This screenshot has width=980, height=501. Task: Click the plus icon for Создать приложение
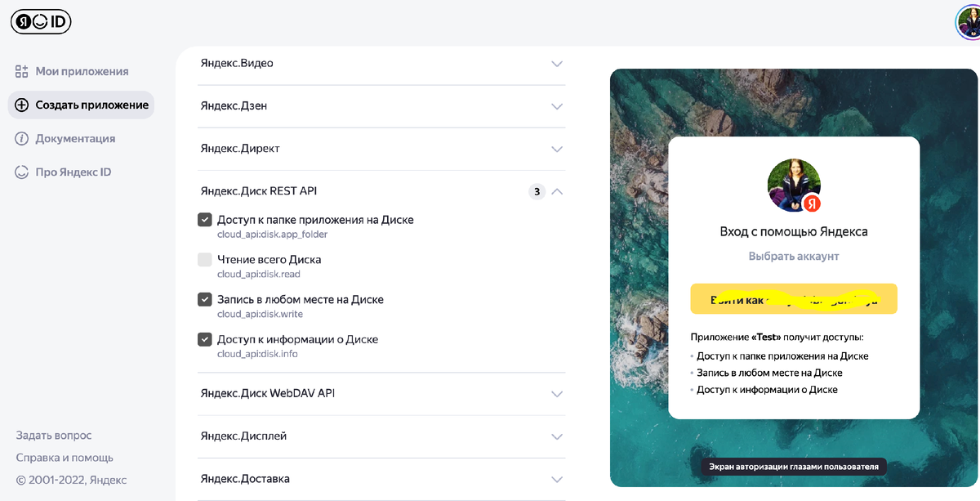pos(22,105)
